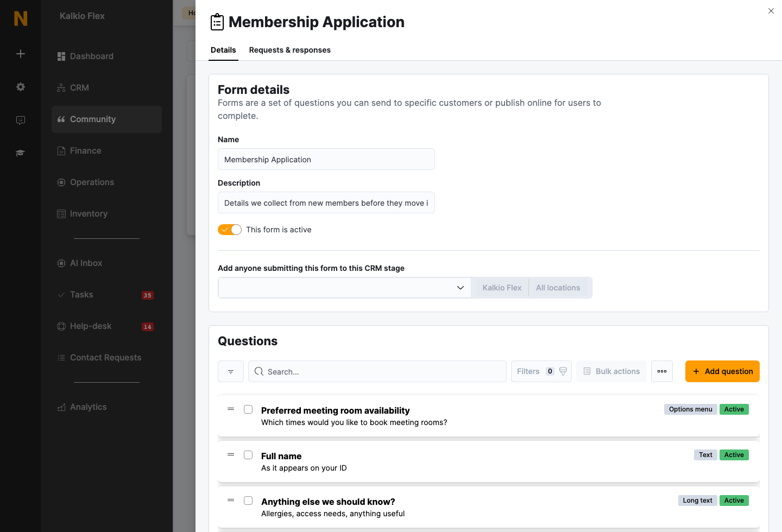The width and height of the screenshot is (782, 532).
Task: Open Dashboard in the sidebar
Action: tap(106, 56)
